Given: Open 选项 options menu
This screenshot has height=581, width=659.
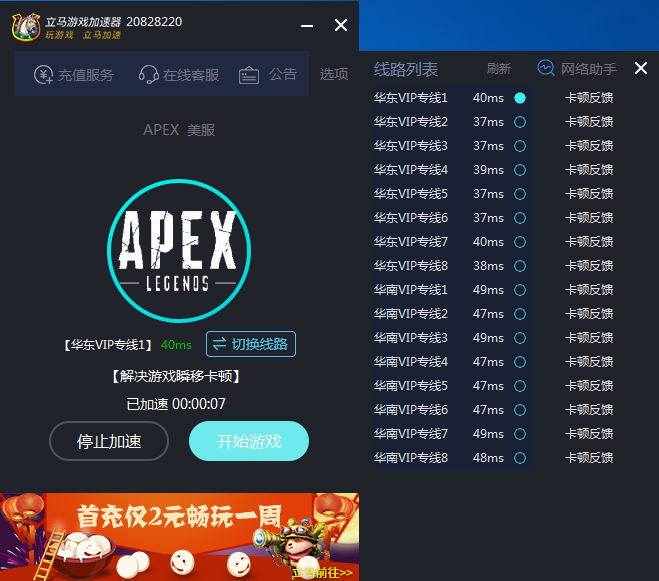Looking at the screenshot, I should 334,74.
